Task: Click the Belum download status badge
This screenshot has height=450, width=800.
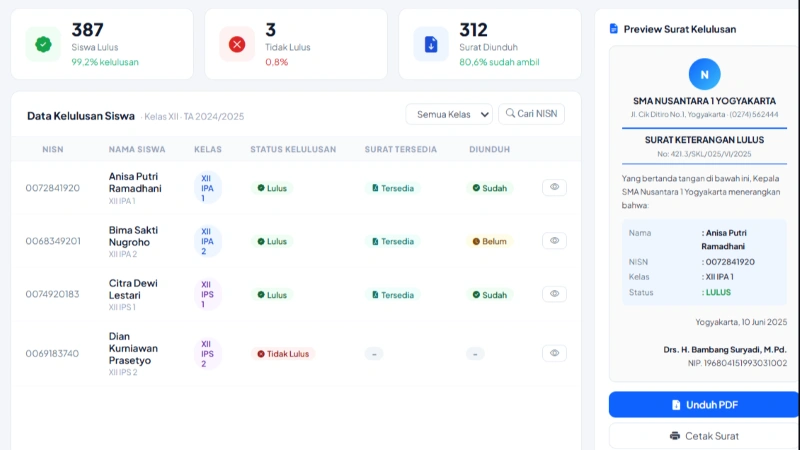Action: click(x=489, y=241)
